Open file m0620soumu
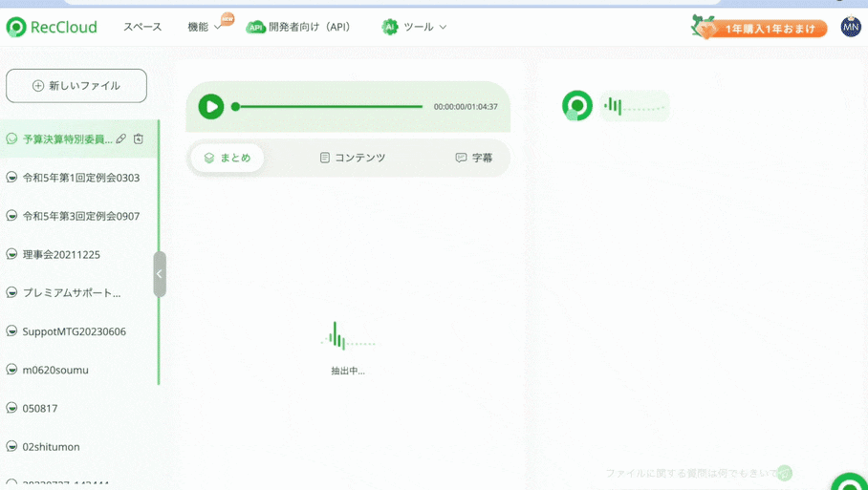Image resolution: width=868 pixels, height=490 pixels. pos(55,370)
